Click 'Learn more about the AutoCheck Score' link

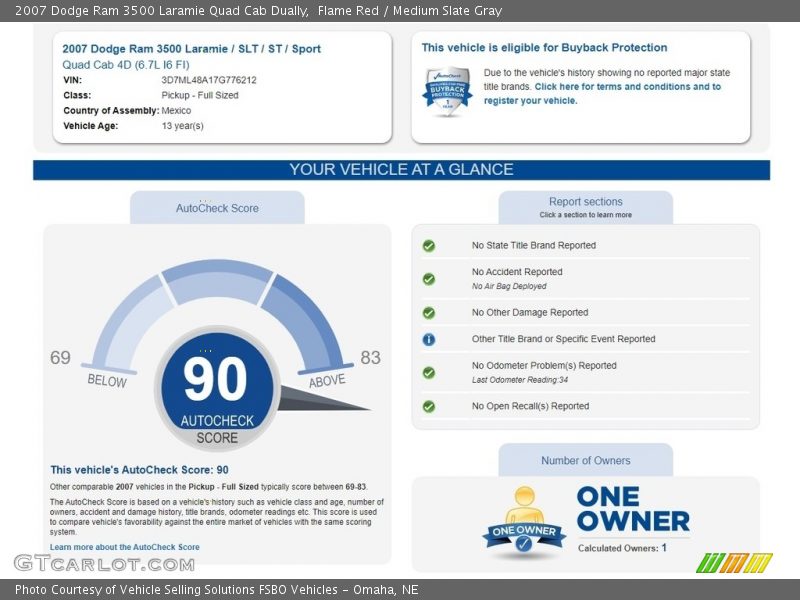[x=125, y=547]
